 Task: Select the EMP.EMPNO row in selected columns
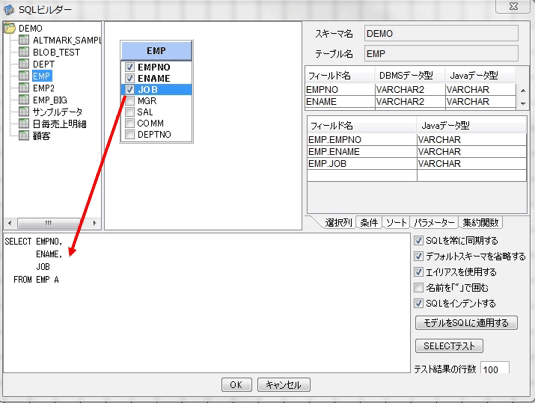pos(417,140)
